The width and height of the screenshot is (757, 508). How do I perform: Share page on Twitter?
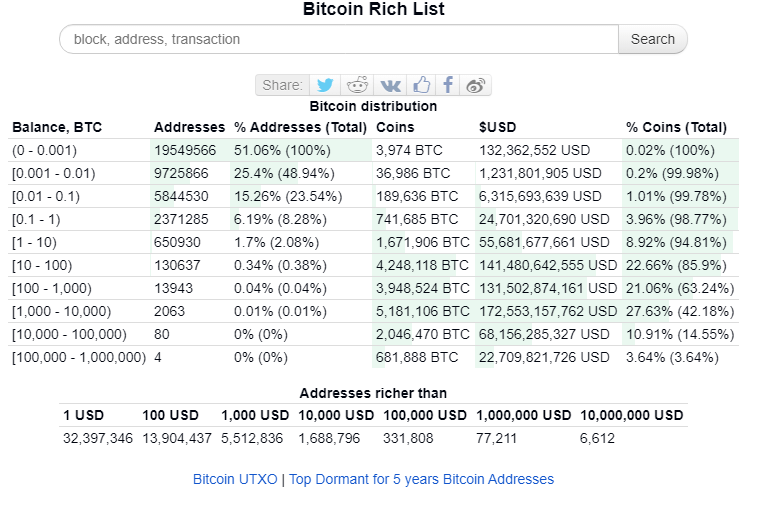tap(325, 85)
